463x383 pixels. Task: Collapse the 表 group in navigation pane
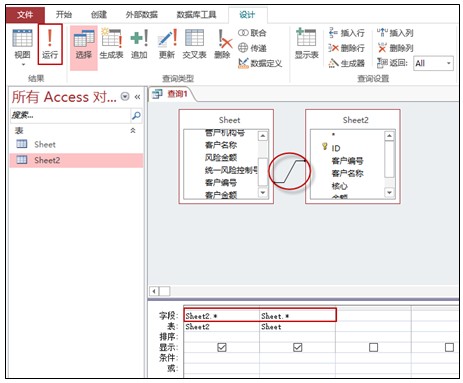pyautogui.click(x=133, y=130)
